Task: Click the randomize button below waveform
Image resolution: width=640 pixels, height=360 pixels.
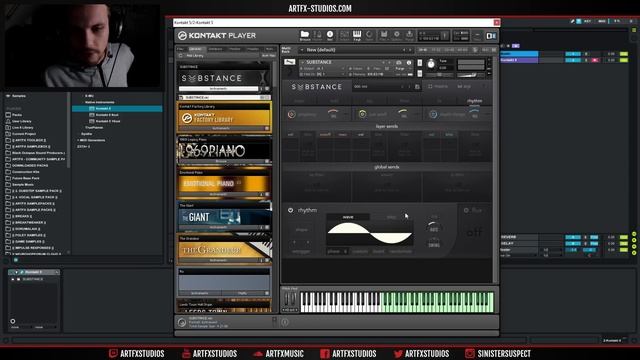Action: [400, 251]
